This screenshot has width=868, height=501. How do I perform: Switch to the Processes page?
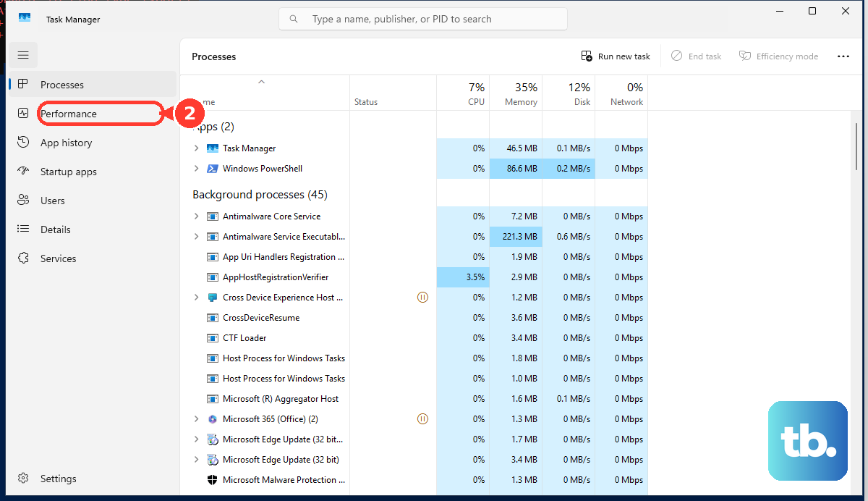93,85
